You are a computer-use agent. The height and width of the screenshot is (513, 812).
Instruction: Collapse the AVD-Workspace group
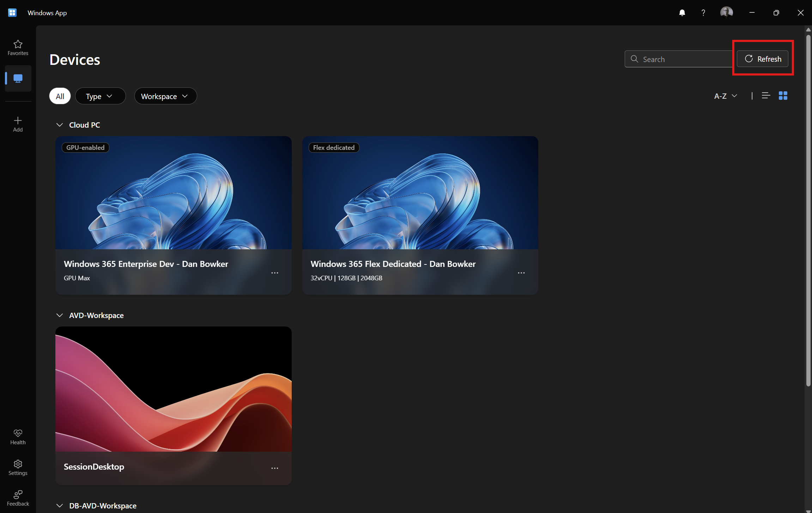(x=60, y=315)
